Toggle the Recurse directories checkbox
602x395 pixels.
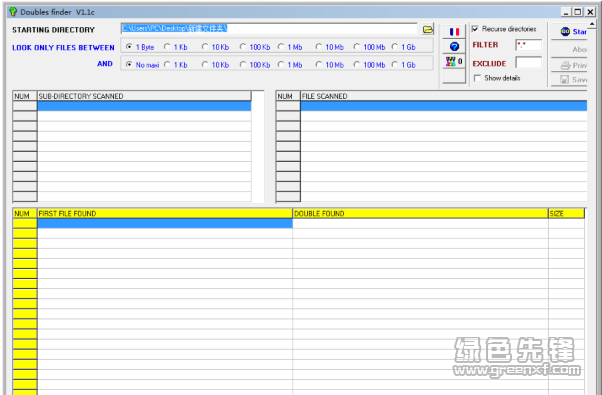click(x=475, y=29)
